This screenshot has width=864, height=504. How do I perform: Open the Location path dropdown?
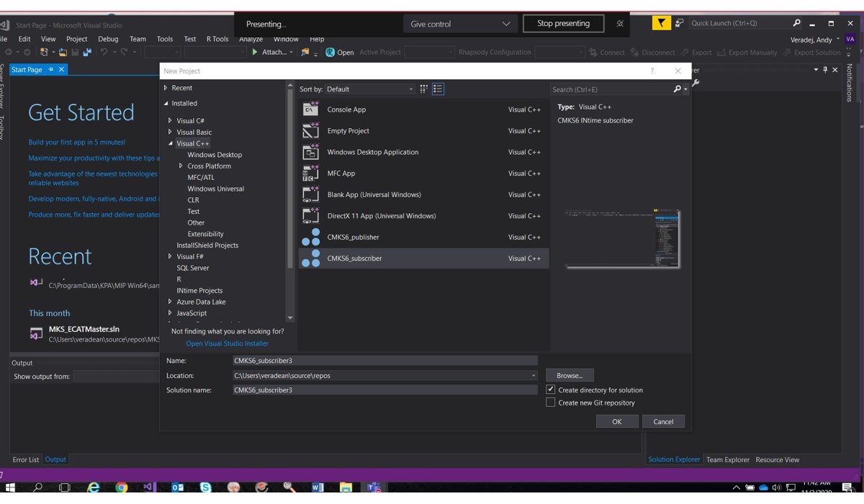534,376
